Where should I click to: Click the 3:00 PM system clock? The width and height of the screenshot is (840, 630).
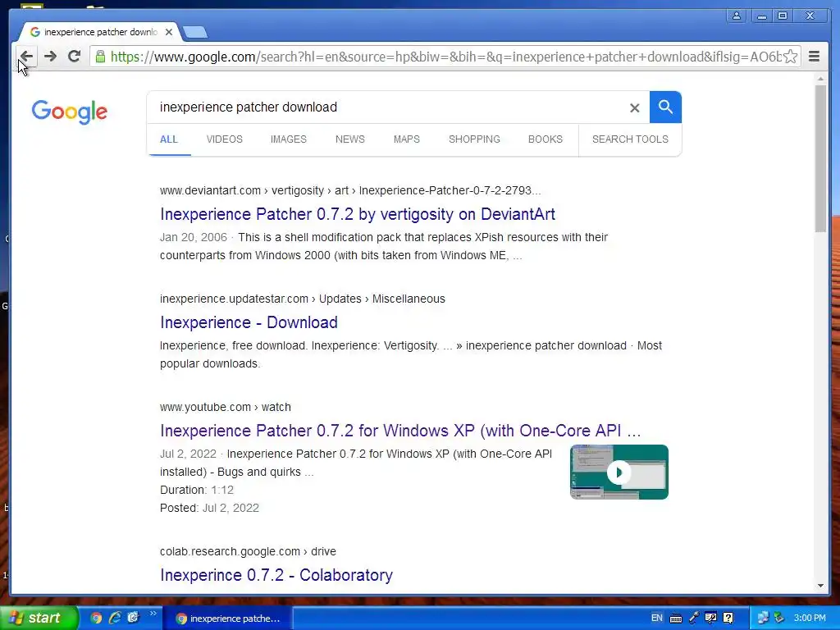point(810,619)
